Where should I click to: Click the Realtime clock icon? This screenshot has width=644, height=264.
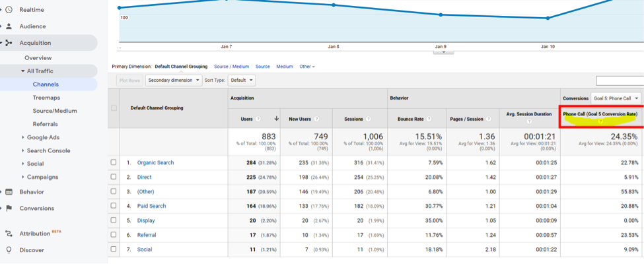[x=9, y=9]
